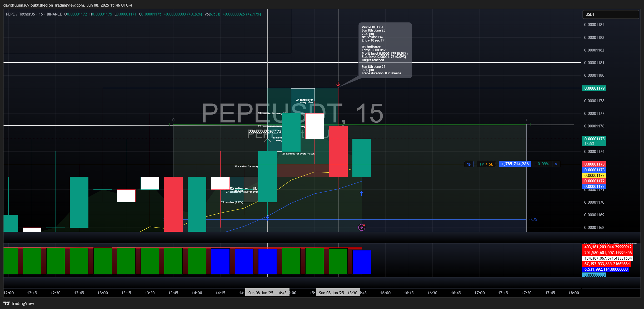Select the trade notes callout box

pyautogui.click(x=385, y=50)
